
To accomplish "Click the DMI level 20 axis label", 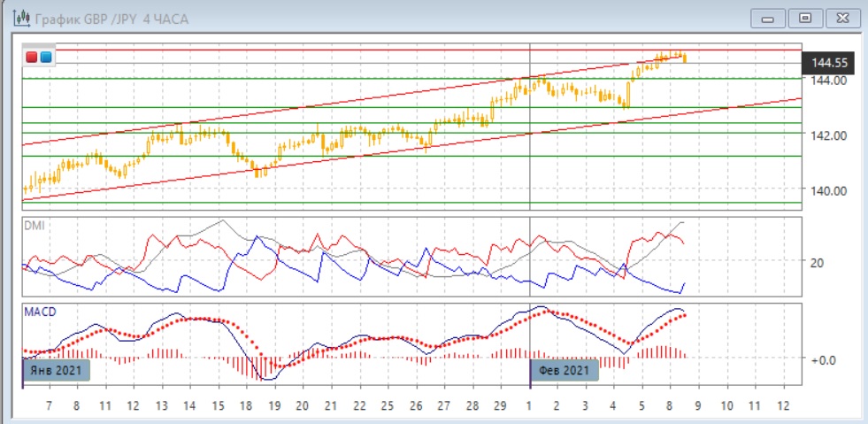I will pyautogui.click(x=819, y=262).
